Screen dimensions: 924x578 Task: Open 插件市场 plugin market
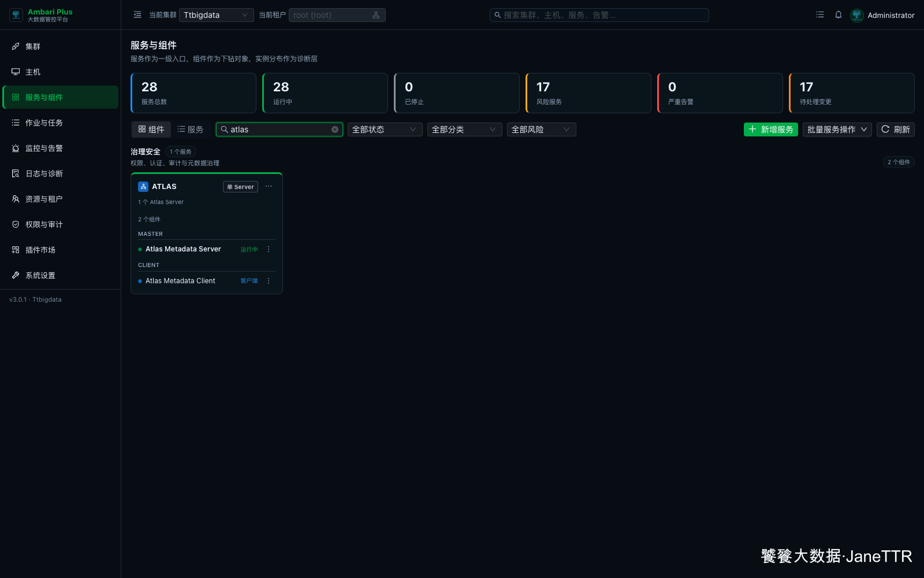pos(61,250)
